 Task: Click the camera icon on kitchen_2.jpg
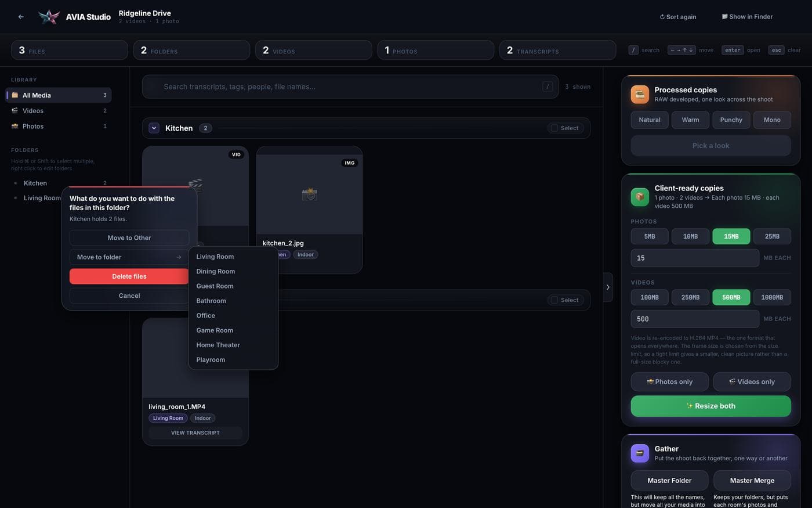coord(309,194)
